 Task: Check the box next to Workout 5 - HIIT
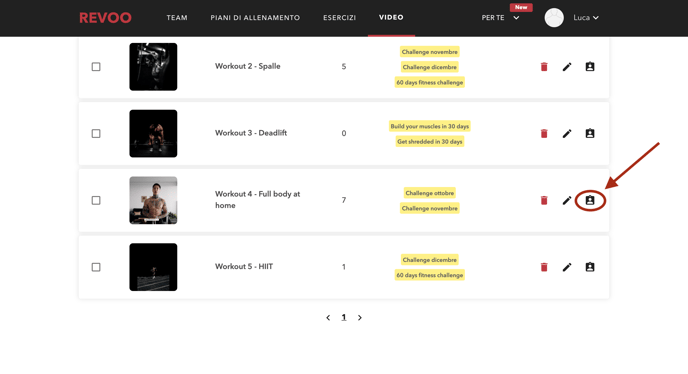(96, 267)
